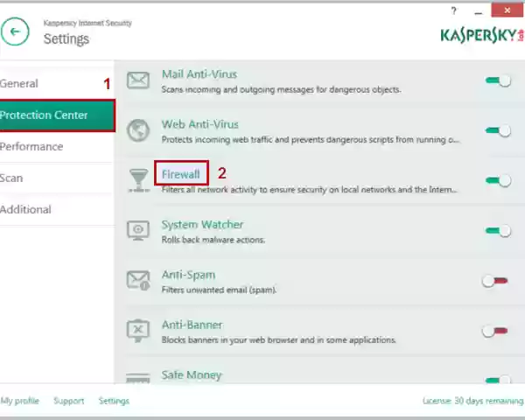Disable the Web Anti-Virus switch
This screenshot has width=525, height=420.
tap(498, 130)
